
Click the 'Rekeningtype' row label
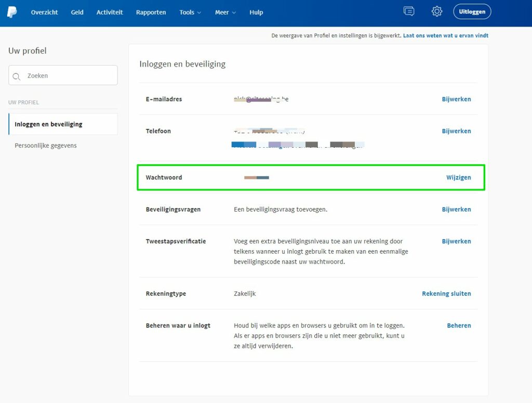coord(166,294)
